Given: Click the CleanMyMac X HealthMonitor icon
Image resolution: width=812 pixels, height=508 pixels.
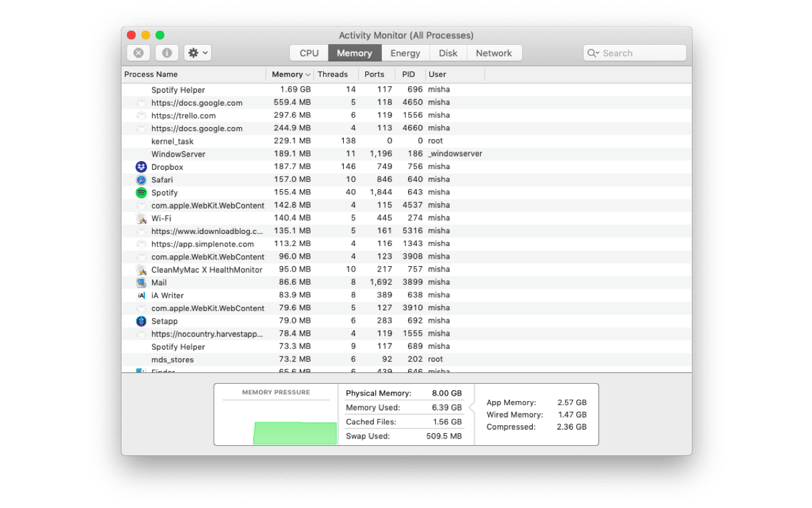Looking at the screenshot, I should pos(141,270).
